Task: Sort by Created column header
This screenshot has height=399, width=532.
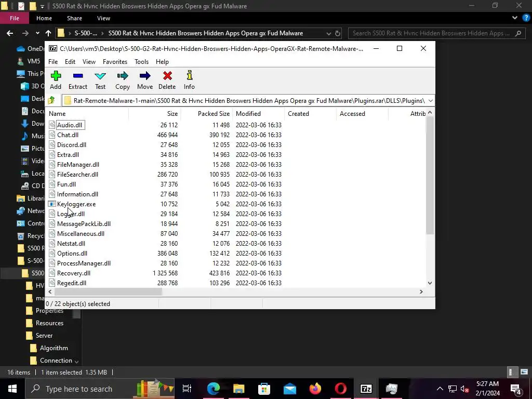Action: (311, 114)
